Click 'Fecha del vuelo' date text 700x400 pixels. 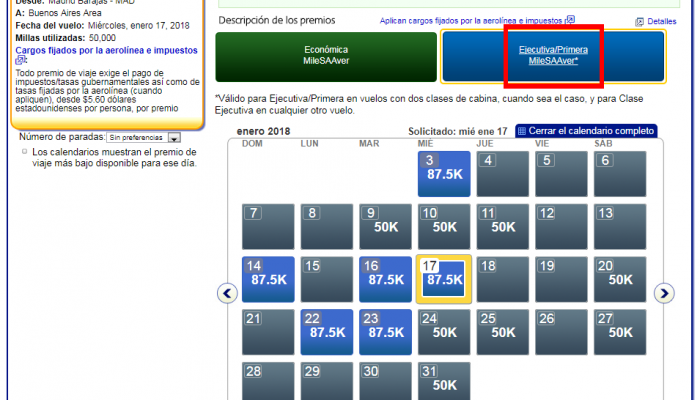pyautogui.click(x=102, y=25)
